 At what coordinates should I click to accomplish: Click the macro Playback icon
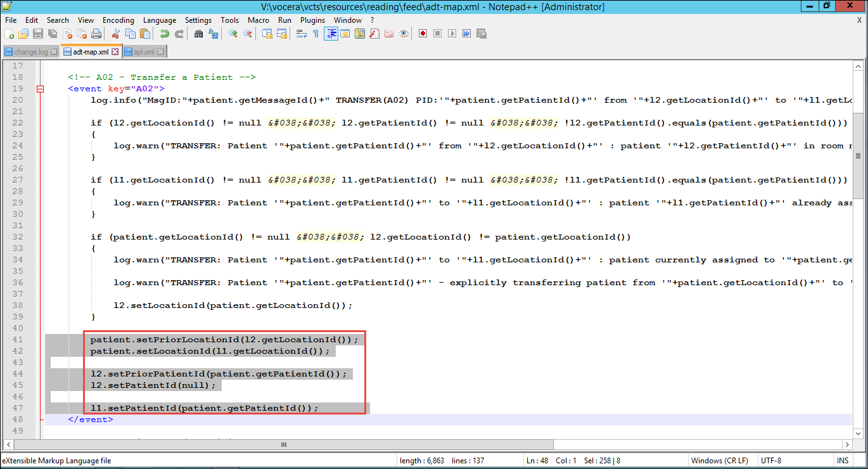click(452, 34)
